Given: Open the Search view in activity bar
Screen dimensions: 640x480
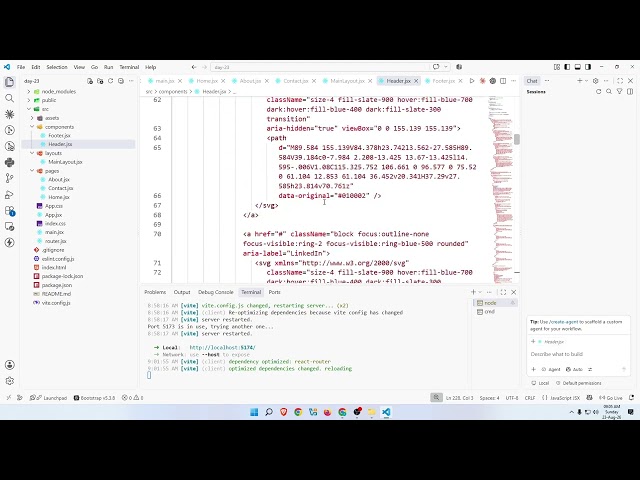Looking at the screenshot, I should click(x=9, y=98).
